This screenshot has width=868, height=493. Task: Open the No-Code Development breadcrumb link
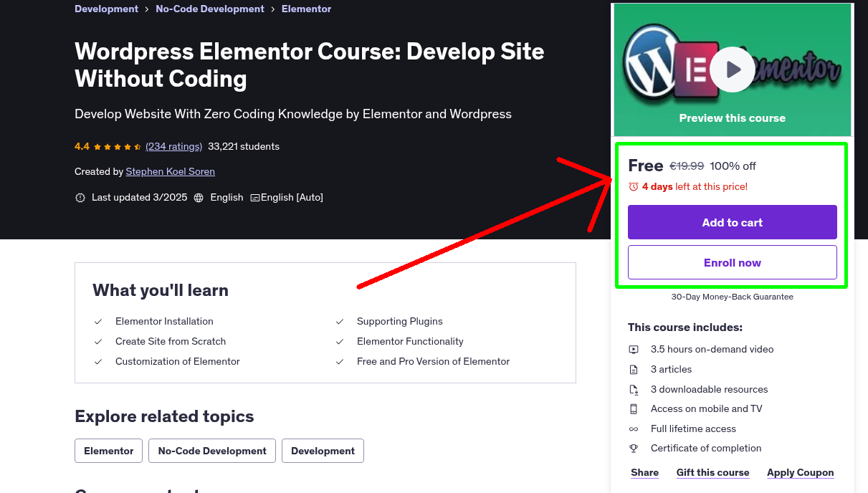[210, 9]
